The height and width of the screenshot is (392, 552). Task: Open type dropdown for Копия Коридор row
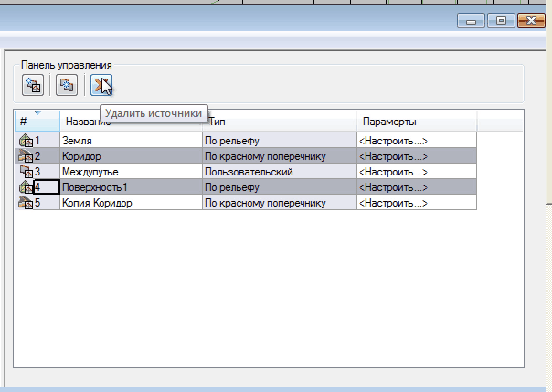[x=279, y=203]
